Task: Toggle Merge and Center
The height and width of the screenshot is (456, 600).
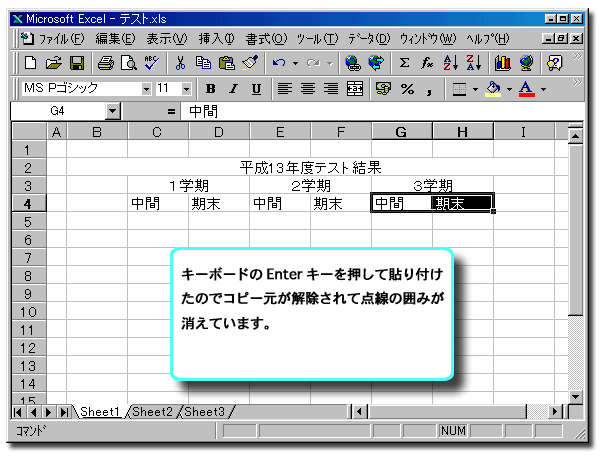Action: (x=355, y=89)
